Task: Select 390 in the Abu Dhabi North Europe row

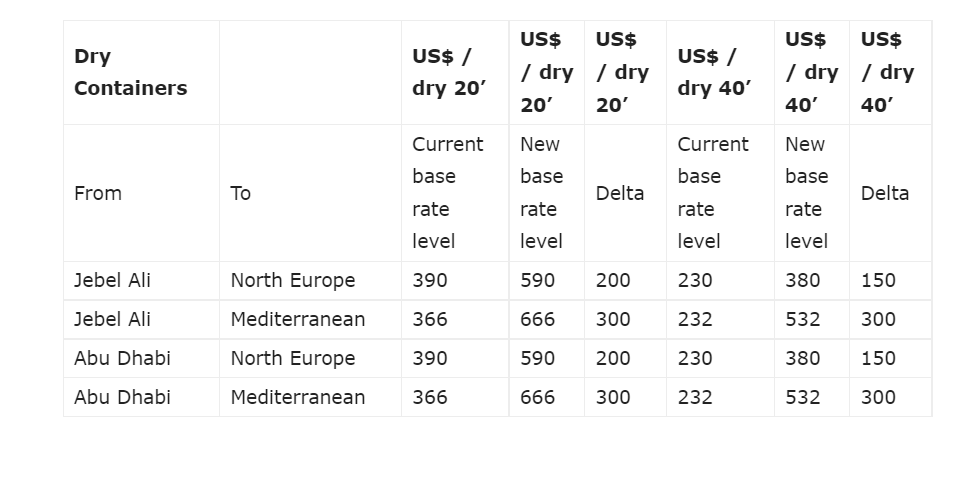Action: [430, 358]
